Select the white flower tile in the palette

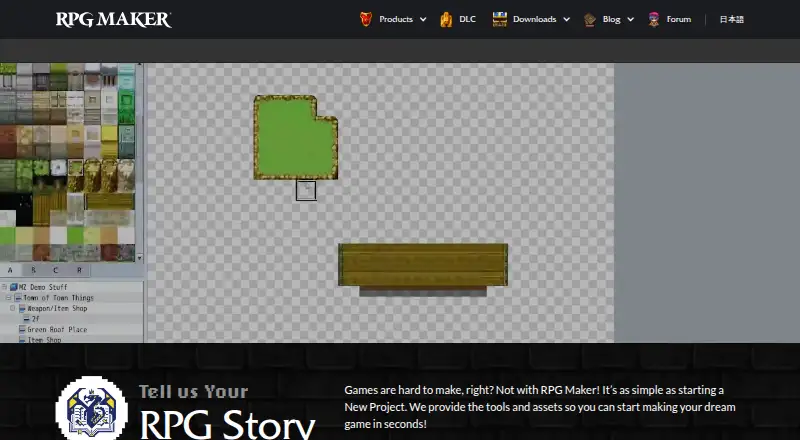click(x=59, y=167)
